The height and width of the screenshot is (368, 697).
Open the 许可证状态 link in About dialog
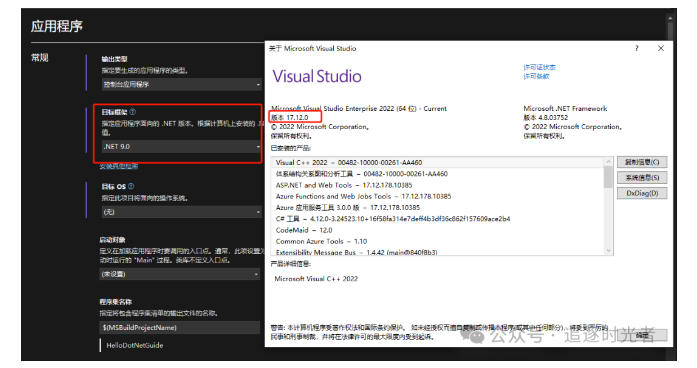tap(539, 67)
